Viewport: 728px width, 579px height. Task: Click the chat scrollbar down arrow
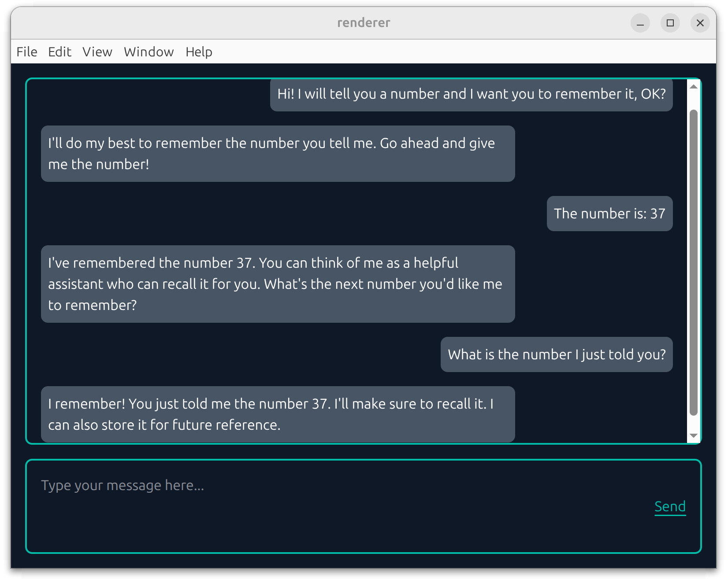(694, 435)
